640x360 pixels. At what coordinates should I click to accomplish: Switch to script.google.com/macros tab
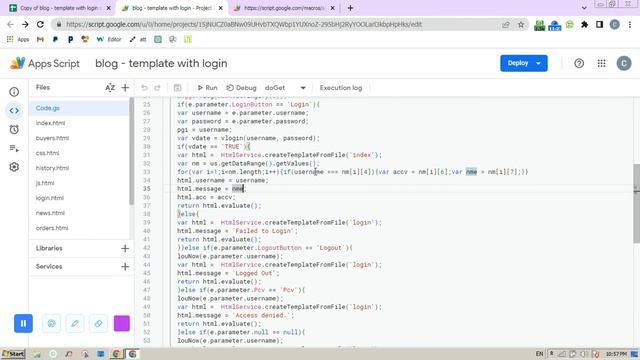[x=284, y=8]
